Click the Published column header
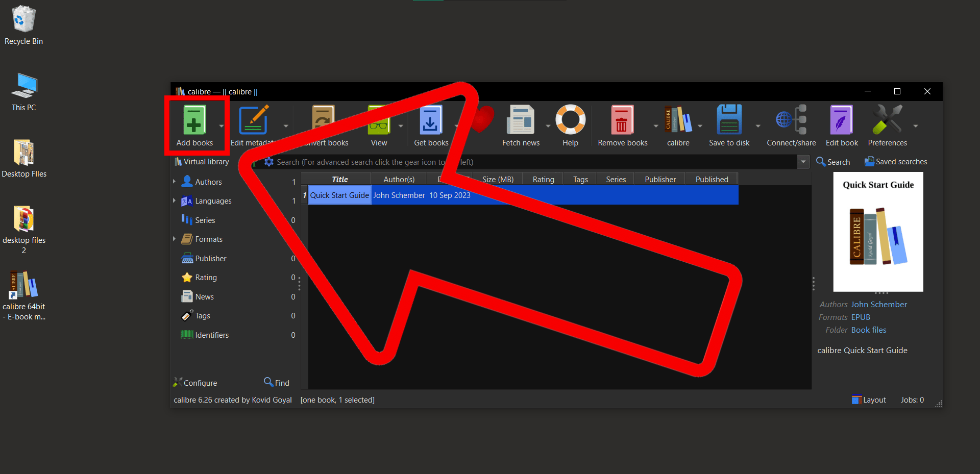Image resolution: width=980 pixels, height=474 pixels. click(711, 179)
